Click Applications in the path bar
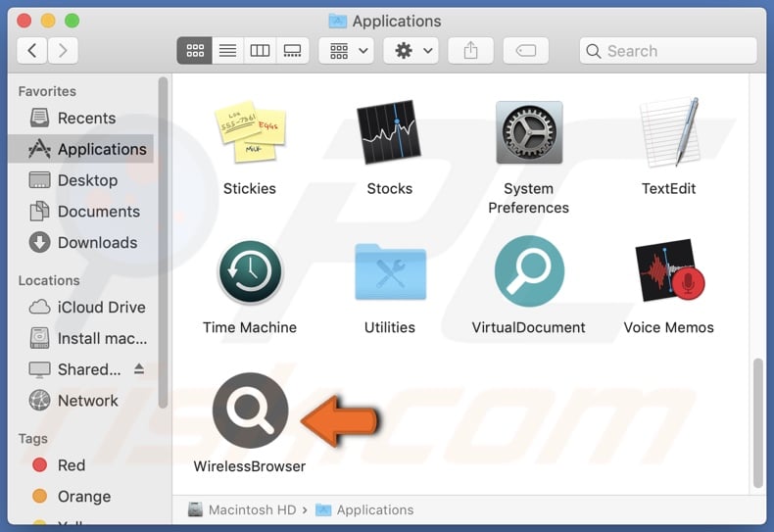 tap(364, 509)
